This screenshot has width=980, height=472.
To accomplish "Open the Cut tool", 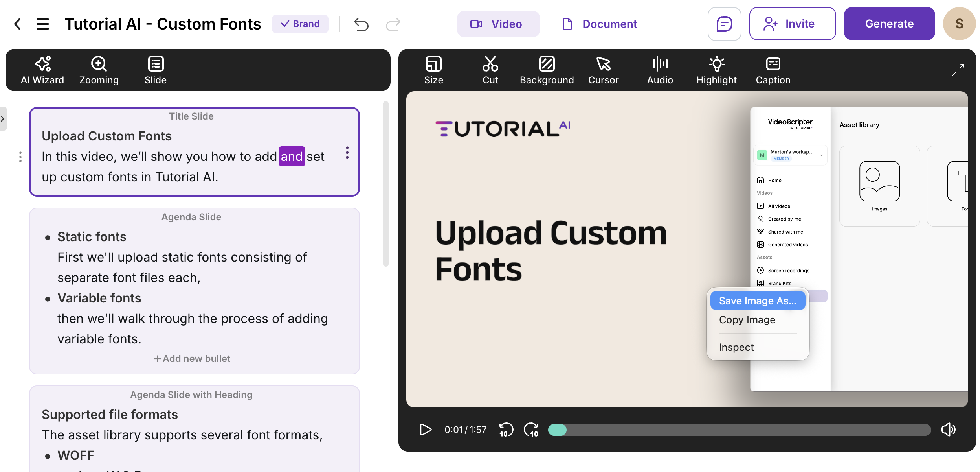I will (490, 70).
